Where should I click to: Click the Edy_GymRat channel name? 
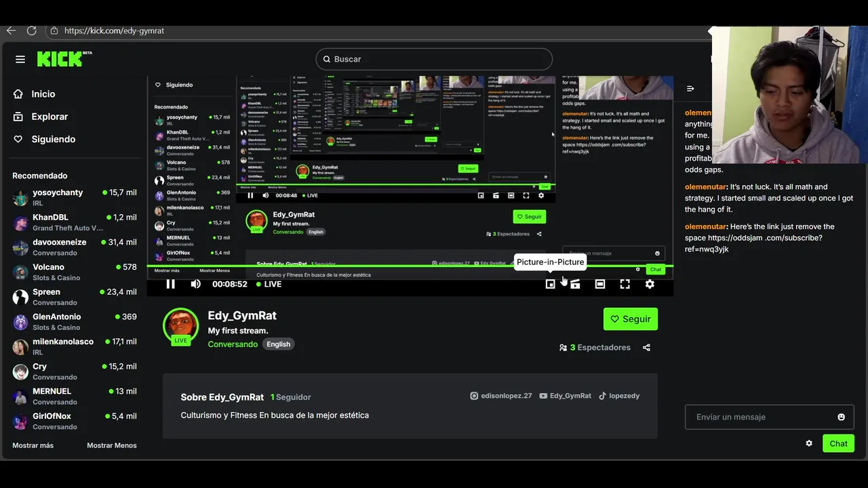pos(242,316)
